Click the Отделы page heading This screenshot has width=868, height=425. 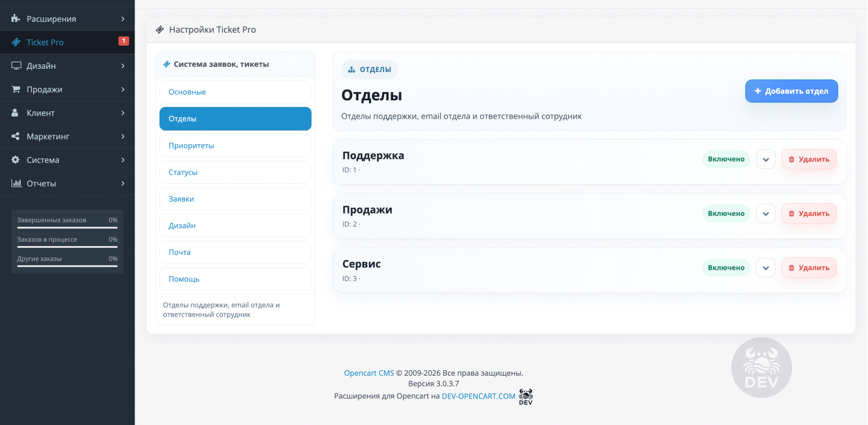click(x=372, y=95)
